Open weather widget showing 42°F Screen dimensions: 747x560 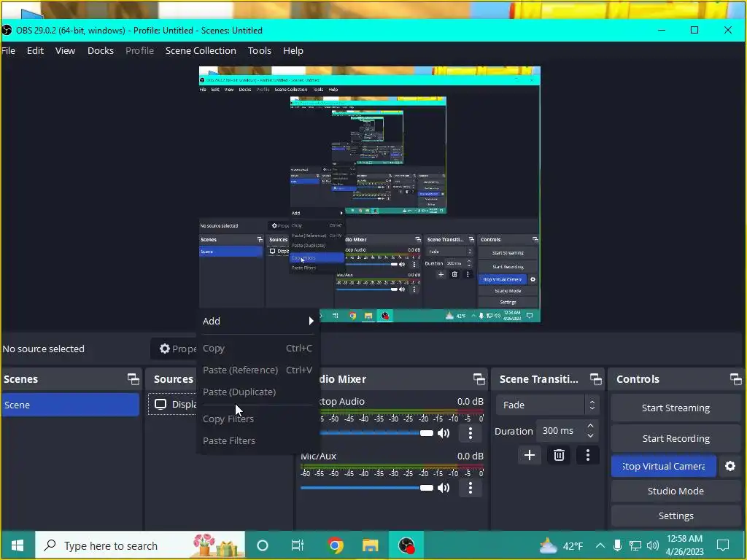561,545
